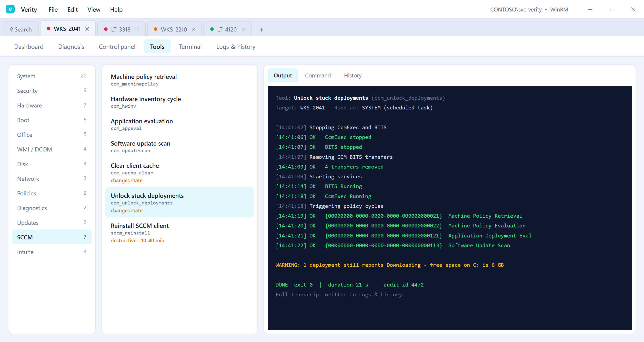Screen dimensions: 644x342
Task: Choose Unlock stuck deployments tool
Action: pyautogui.click(x=180, y=203)
